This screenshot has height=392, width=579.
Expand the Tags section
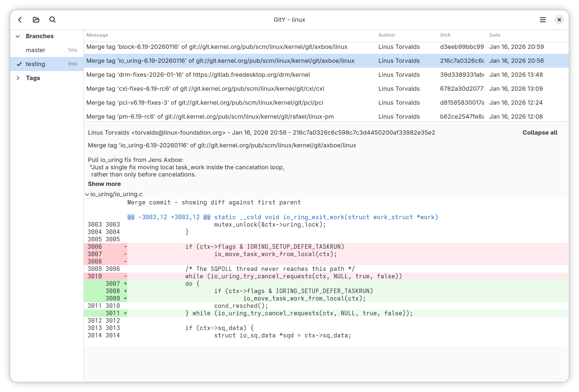point(18,78)
